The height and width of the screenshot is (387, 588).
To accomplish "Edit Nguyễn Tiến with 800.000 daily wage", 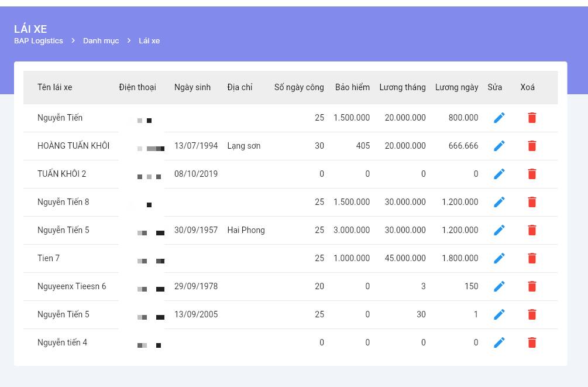I will (x=499, y=118).
